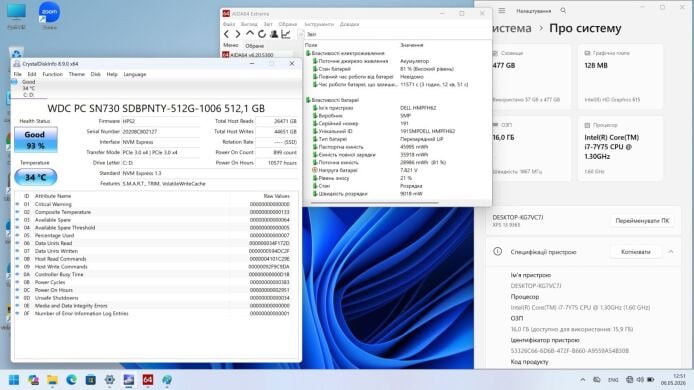Click AIDA64 forward navigation arrow

[x=238, y=34]
